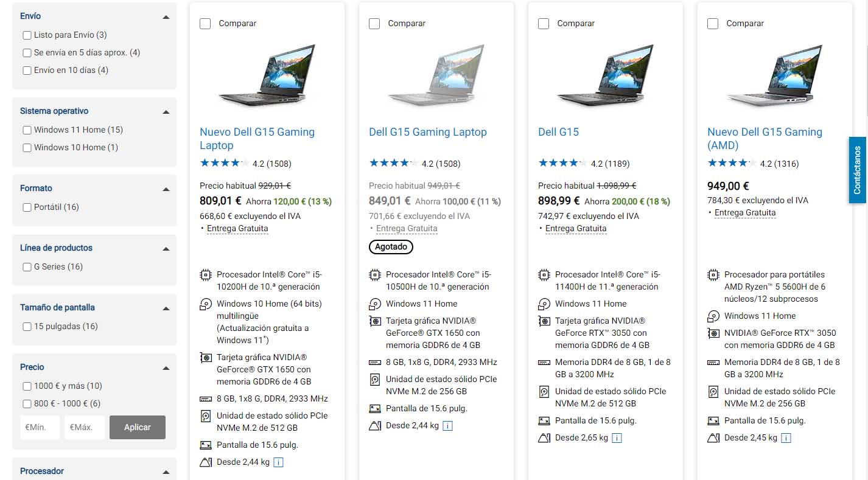Click the Windows OS icon on the Dell G15 card
Viewport: 868px width, 480px height.
(544, 303)
